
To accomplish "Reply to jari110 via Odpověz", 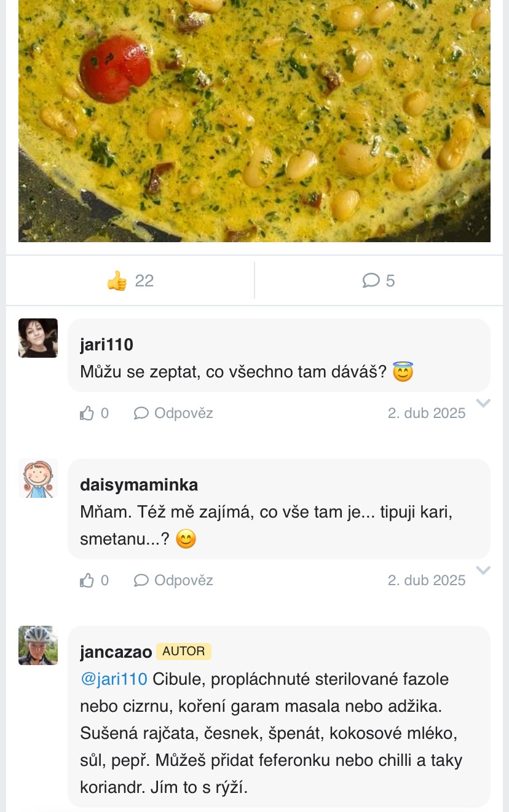I will (174, 413).
